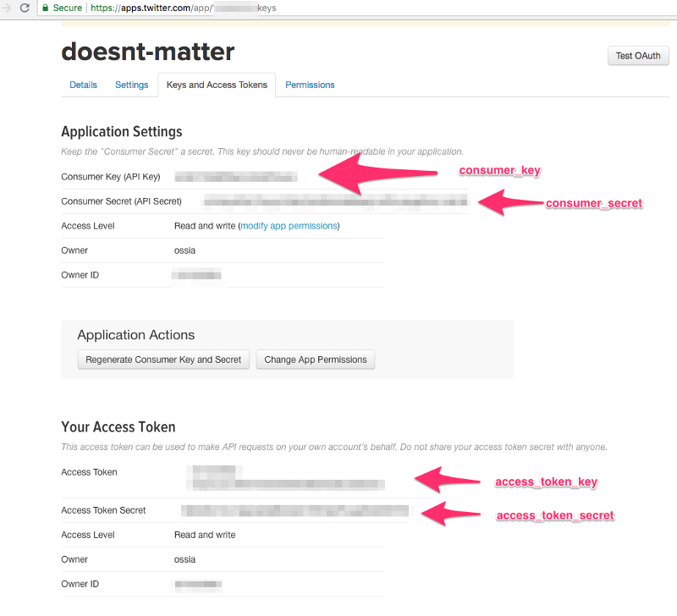The image size is (677, 616).
Task: Click the Secure padlock icon
Action: tap(45, 8)
